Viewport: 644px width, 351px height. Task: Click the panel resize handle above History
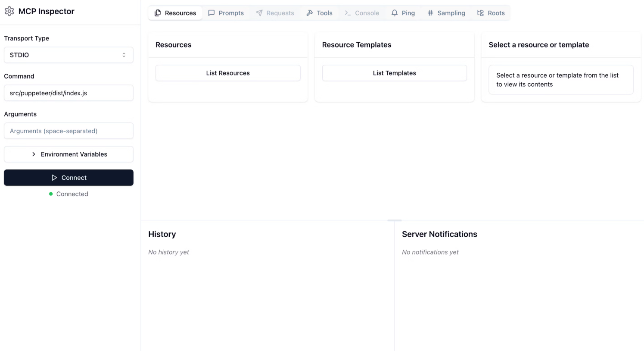click(x=395, y=220)
